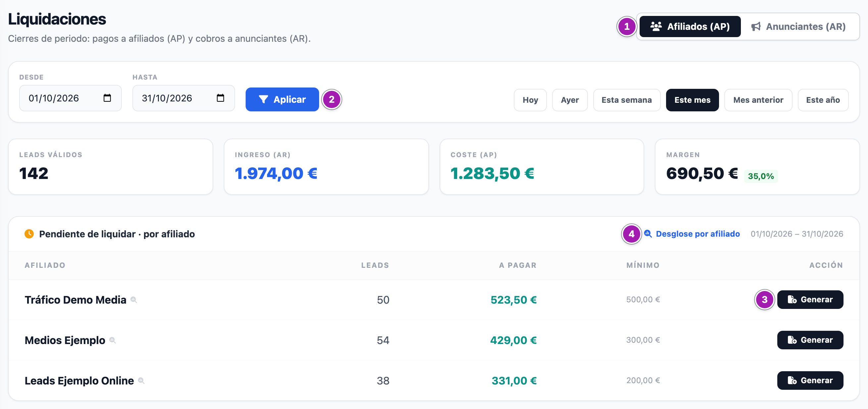This screenshot has width=868, height=409.
Task: Click the 1.974,00 € Ingreso (AR) value
Action: click(x=276, y=173)
